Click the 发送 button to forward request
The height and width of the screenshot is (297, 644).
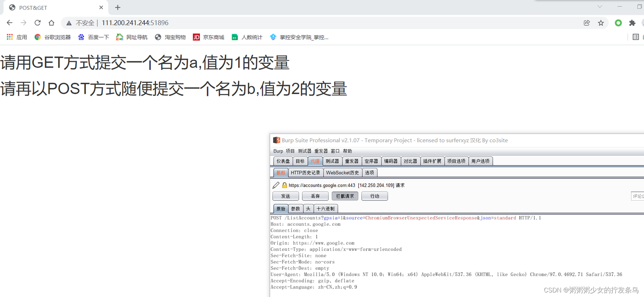click(285, 196)
